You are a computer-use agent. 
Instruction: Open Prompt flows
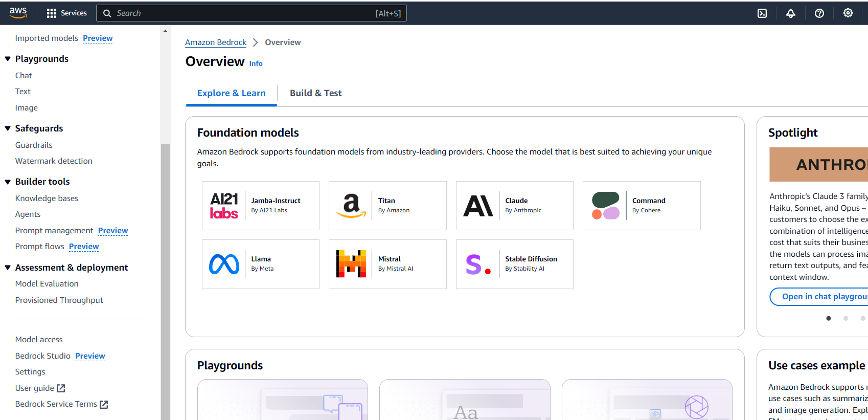pyautogui.click(x=40, y=247)
